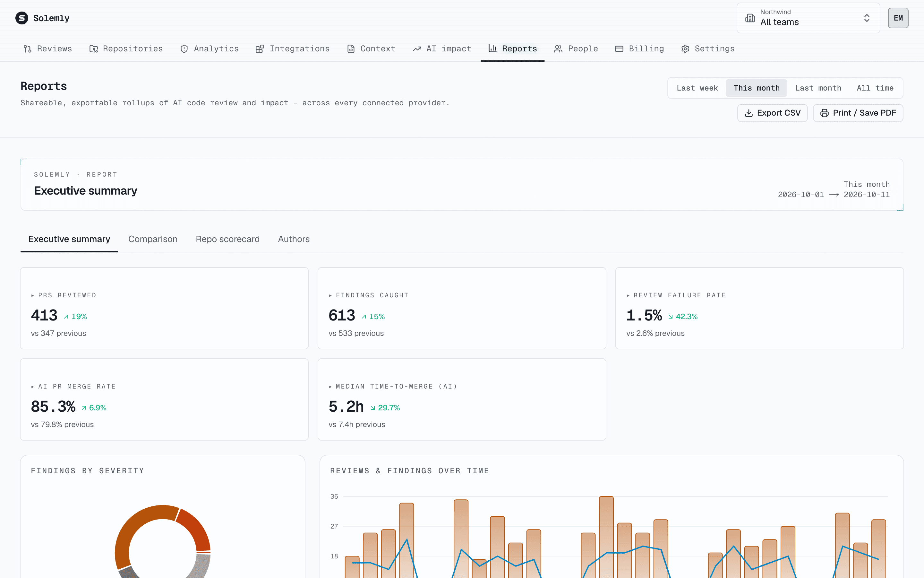Click the Solemly logo icon
Viewport: 924px width, 578px height.
point(22,18)
